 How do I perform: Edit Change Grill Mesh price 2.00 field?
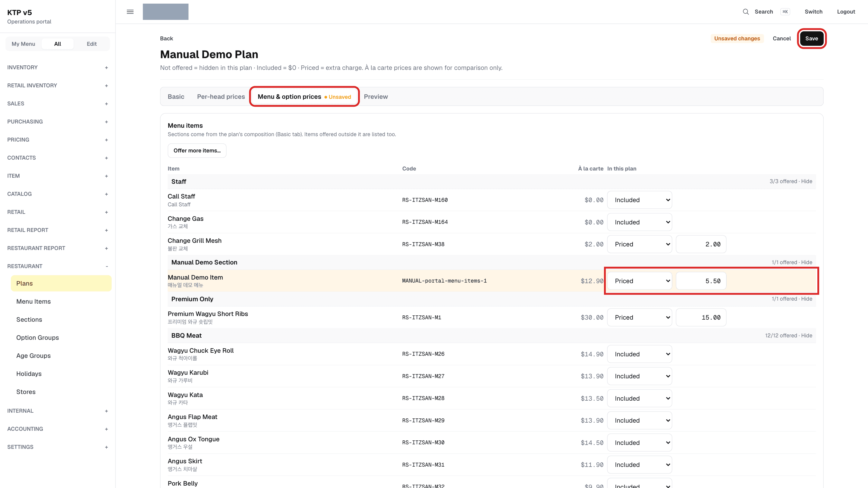point(701,244)
